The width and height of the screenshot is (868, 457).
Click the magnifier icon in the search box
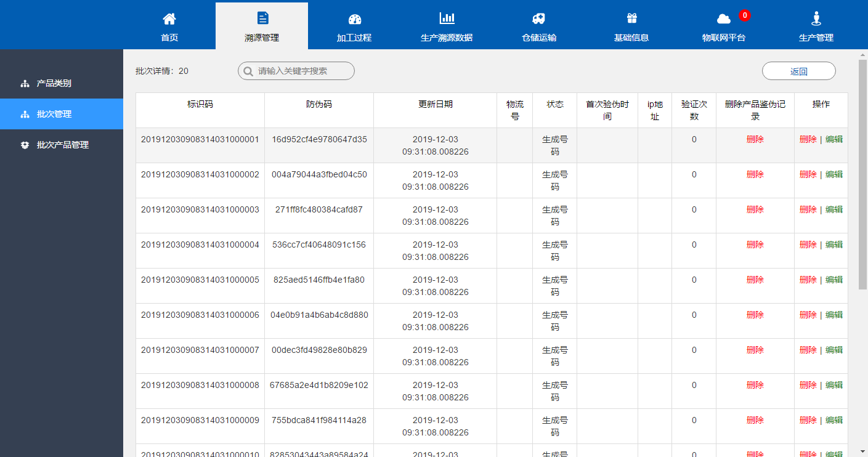(248, 71)
